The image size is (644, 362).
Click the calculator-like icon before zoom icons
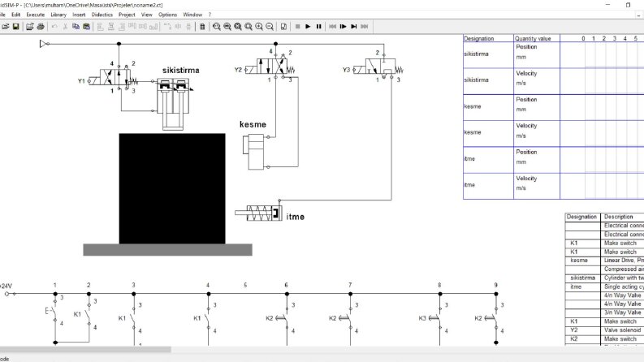point(202,26)
